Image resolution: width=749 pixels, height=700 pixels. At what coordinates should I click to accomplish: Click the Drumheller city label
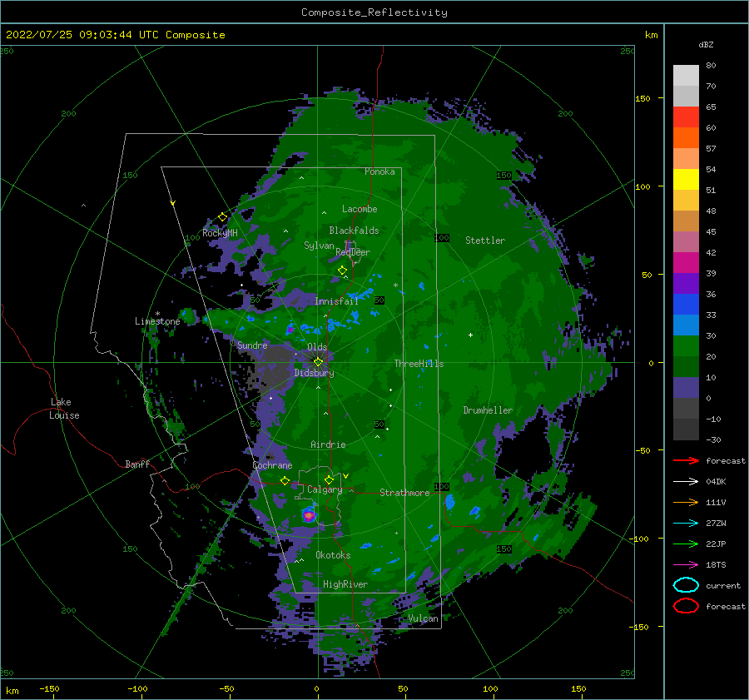pos(488,410)
